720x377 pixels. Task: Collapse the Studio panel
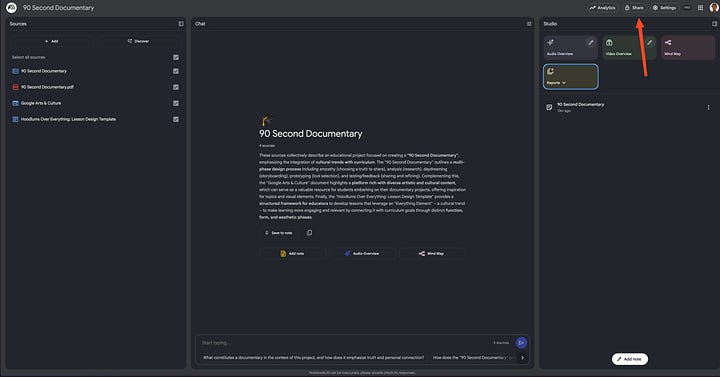tap(714, 24)
